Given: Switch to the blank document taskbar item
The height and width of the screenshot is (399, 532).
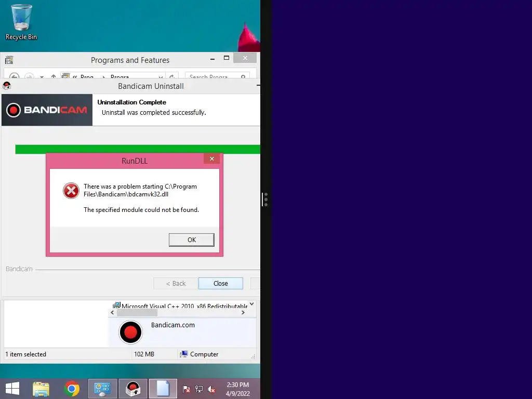Looking at the screenshot, I should pos(163,389).
